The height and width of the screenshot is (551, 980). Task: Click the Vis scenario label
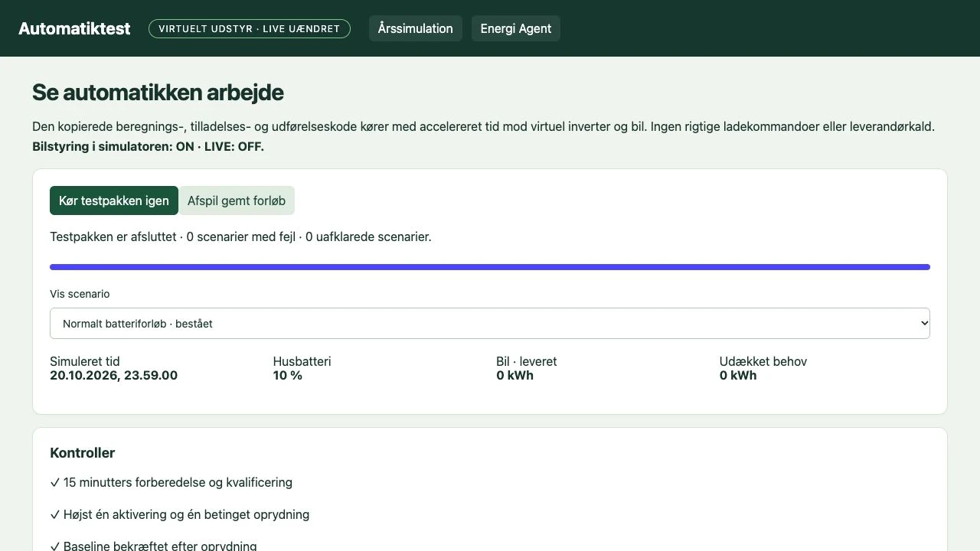tap(80, 294)
